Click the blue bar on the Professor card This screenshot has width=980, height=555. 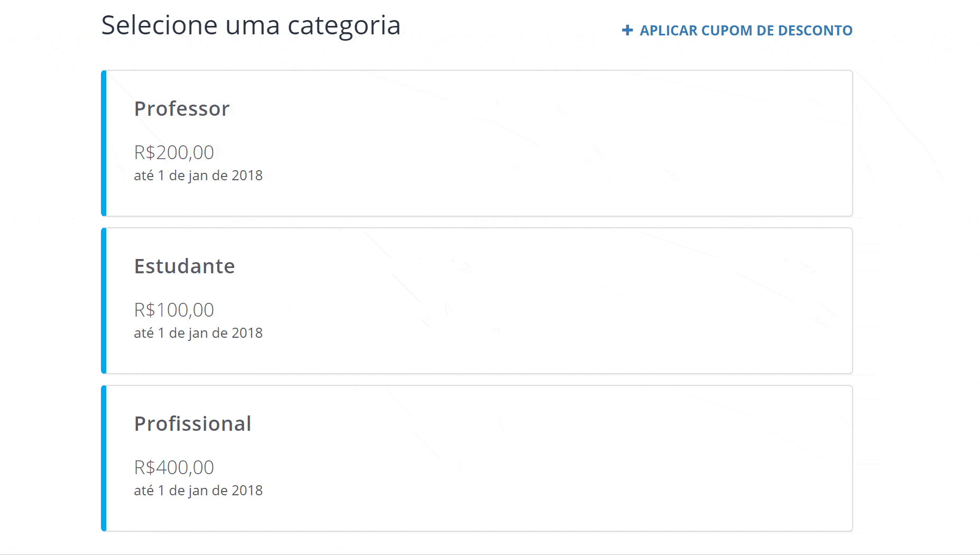[x=104, y=143]
